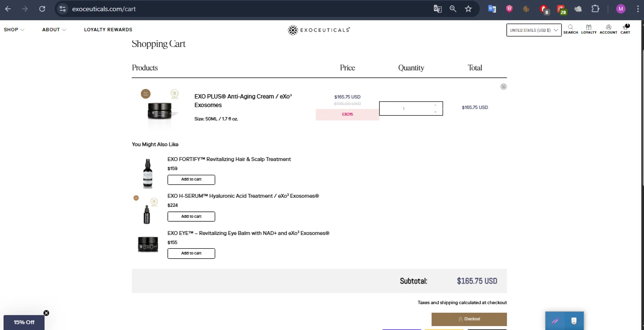This screenshot has width=644, height=330.
Task: Add EXO H-SERUM to cart
Action: pos(191,217)
